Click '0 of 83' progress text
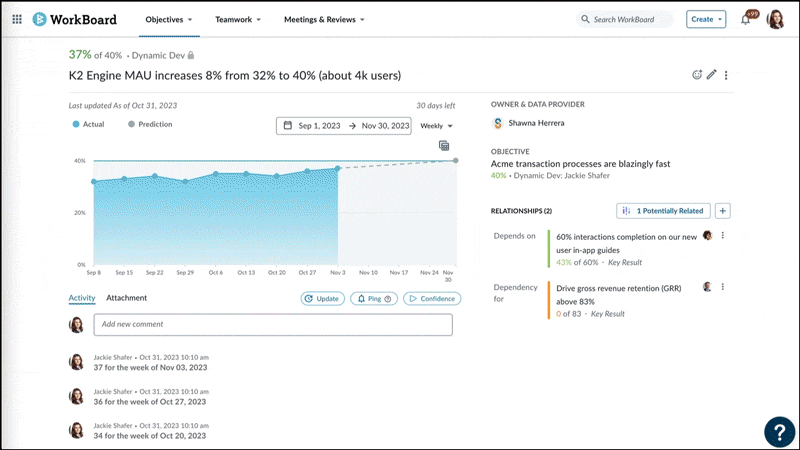800x450 pixels. (x=568, y=314)
